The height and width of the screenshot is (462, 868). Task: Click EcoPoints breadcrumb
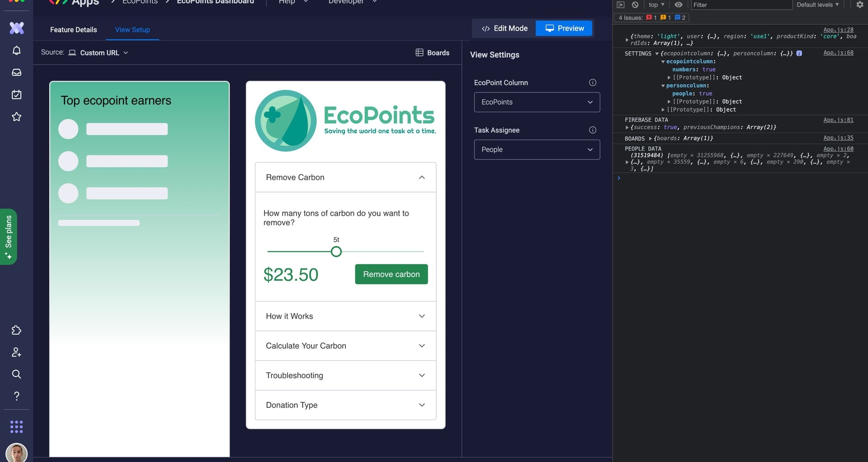(140, 2)
